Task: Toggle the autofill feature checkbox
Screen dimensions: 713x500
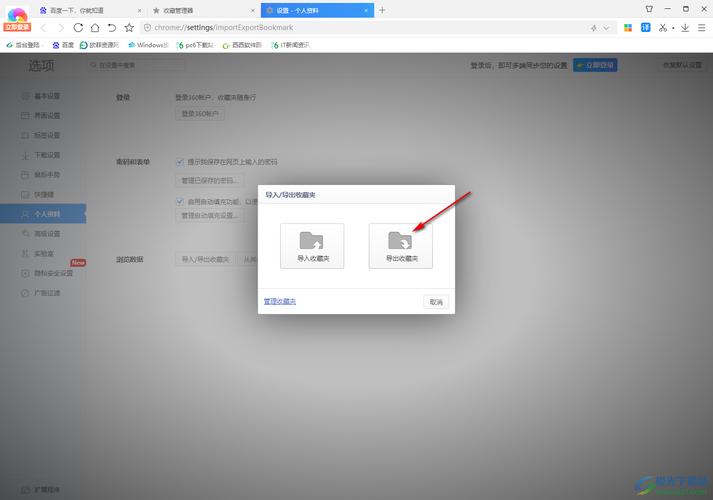Action: pos(180,200)
